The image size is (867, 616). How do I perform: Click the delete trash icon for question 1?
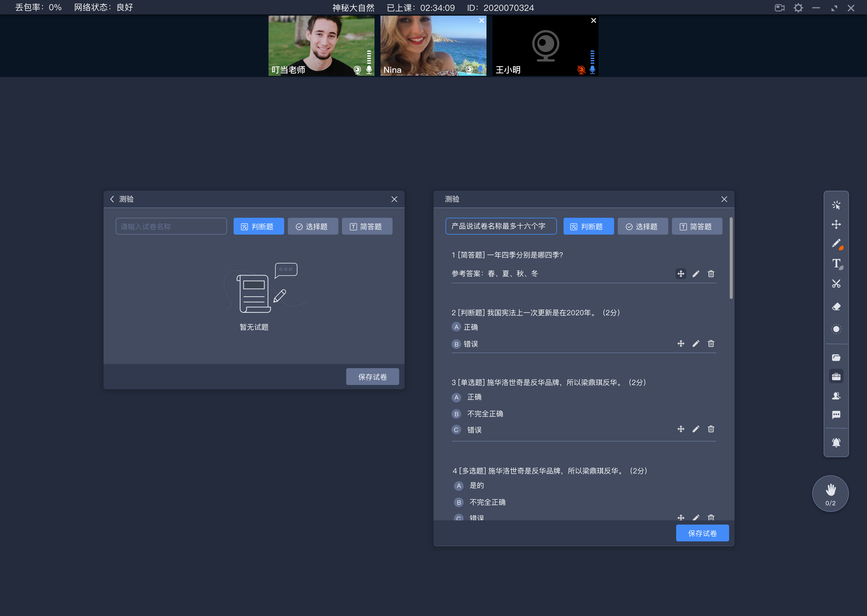711,274
